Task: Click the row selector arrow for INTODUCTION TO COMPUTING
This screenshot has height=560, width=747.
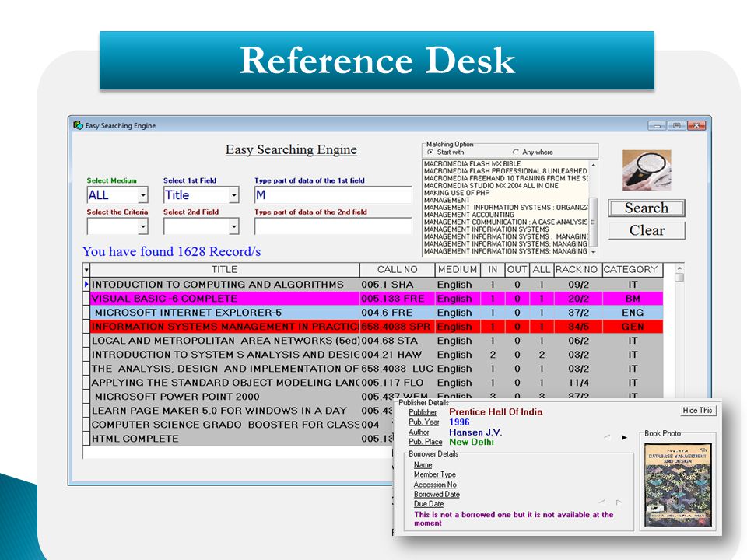Action: 86,285
